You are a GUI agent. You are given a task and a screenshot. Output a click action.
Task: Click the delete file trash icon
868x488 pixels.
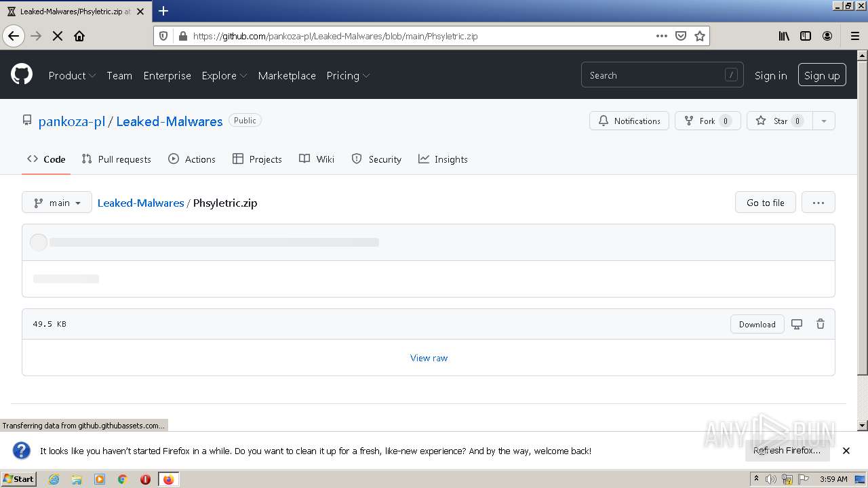(821, 324)
